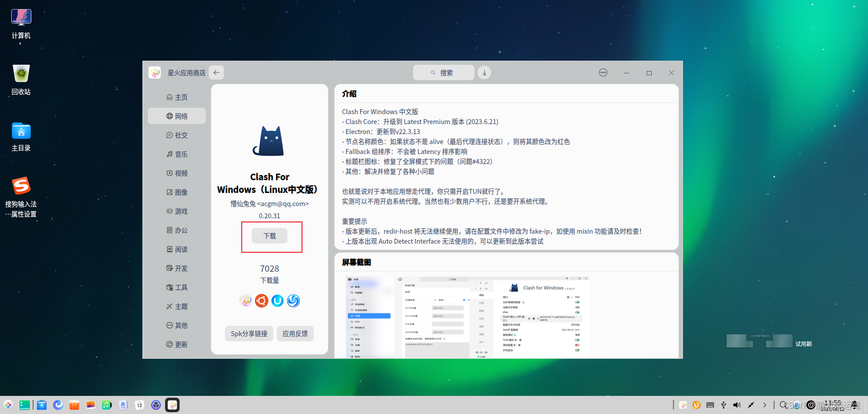Screen dimensions: 868x414
Task: Click the Spark Store logo in title bar
Action: 155,72
